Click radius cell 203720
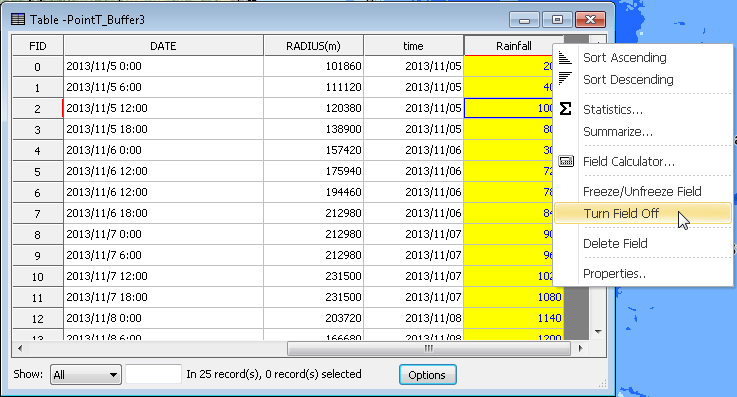The height and width of the screenshot is (397, 737). (314, 318)
